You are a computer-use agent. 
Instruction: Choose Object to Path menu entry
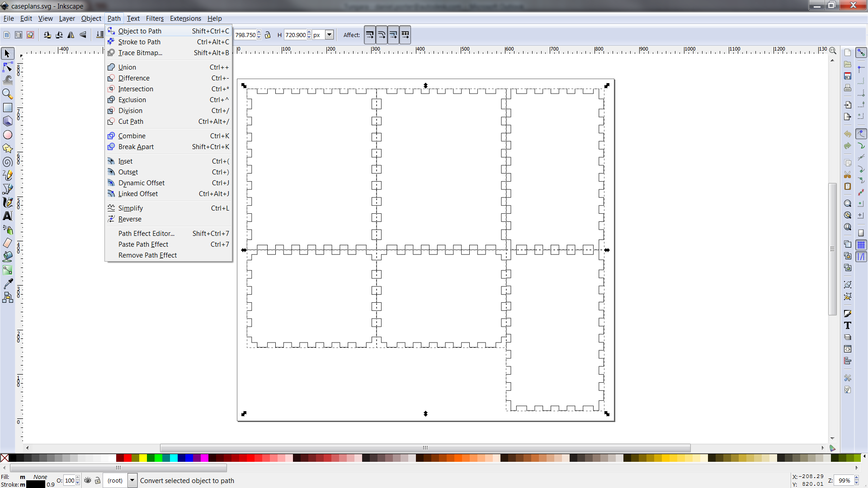[169, 31]
